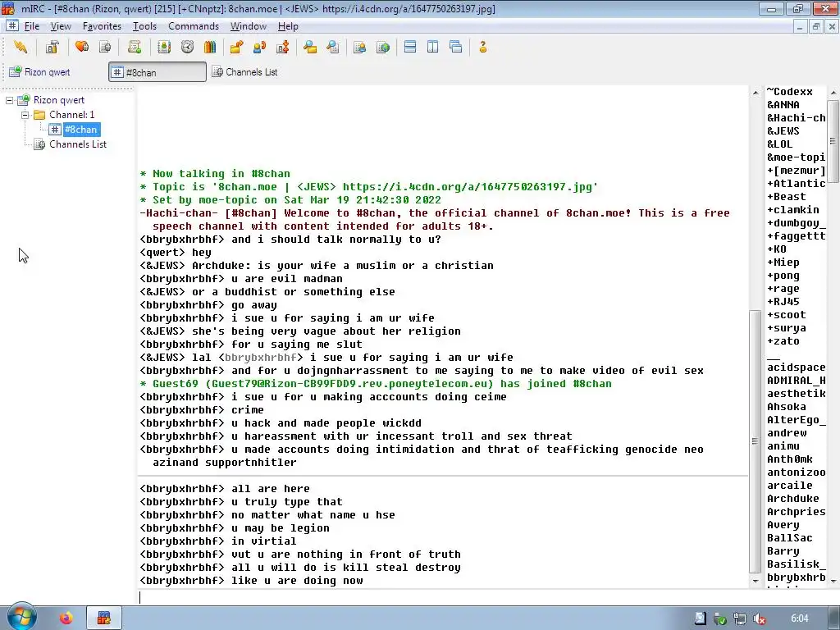Image resolution: width=840 pixels, height=630 pixels.
Task: Open the Help menu
Action: (288, 26)
